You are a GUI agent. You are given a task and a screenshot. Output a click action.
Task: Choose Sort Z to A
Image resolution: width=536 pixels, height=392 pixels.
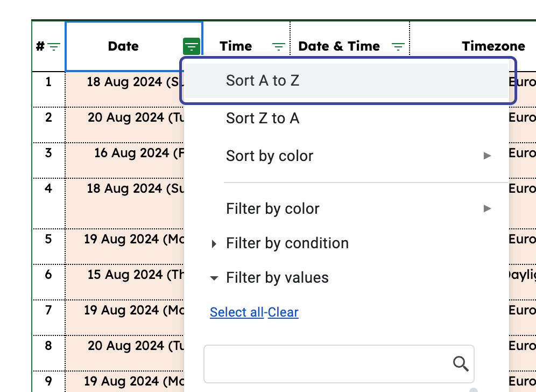point(263,118)
